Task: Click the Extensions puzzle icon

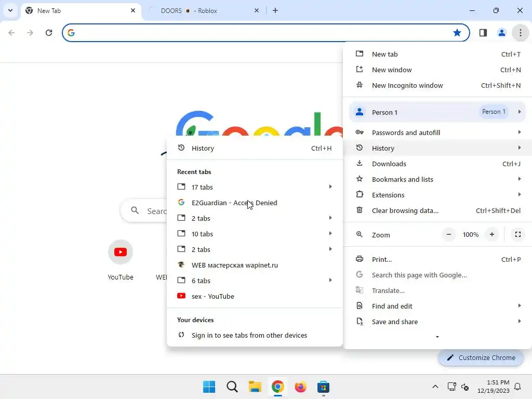Action: coord(360,195)
